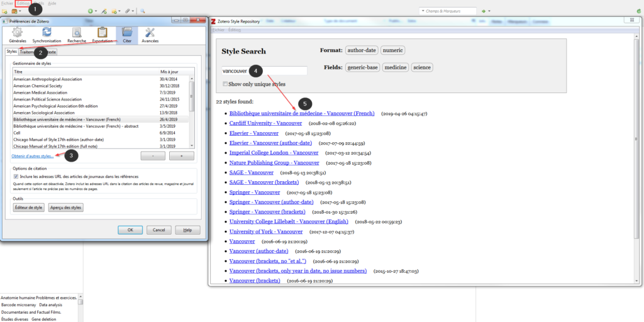Viewport: 644px width, 322px height.
Task: Sort styles by Mis à jour column
Action: click(174, 72)
